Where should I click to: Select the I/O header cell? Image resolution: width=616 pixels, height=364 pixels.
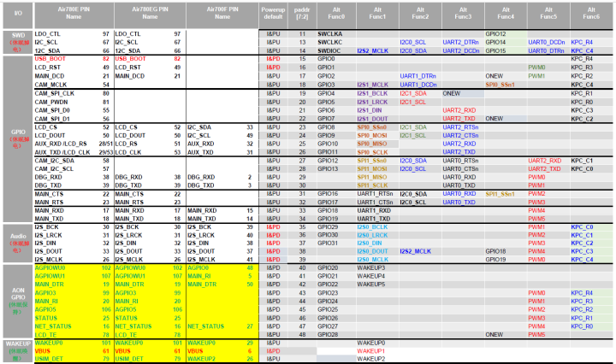coord(18,15)
